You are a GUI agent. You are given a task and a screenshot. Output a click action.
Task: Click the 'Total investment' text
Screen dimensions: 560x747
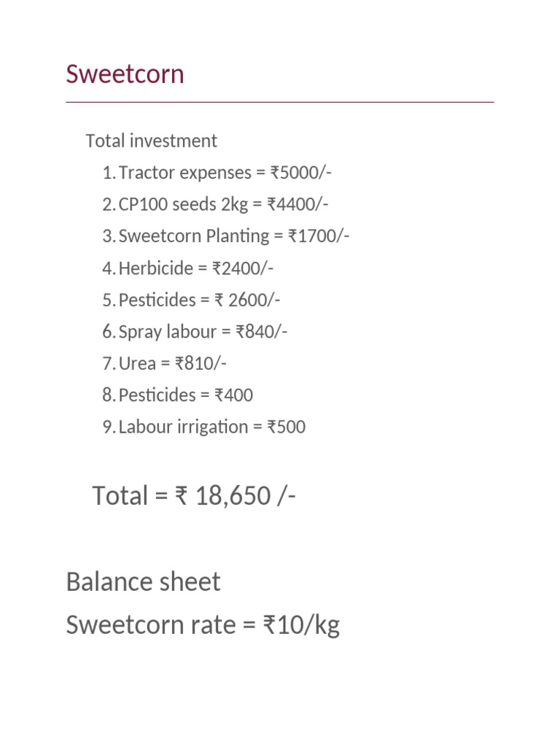click(x=152, y=141)
